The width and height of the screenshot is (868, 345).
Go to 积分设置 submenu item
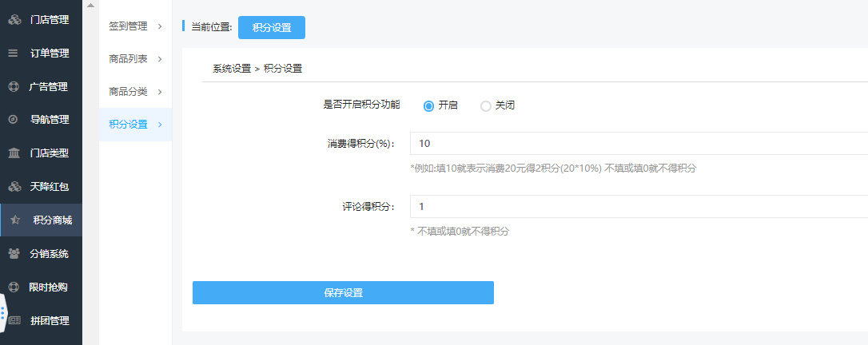pos(136,125)
